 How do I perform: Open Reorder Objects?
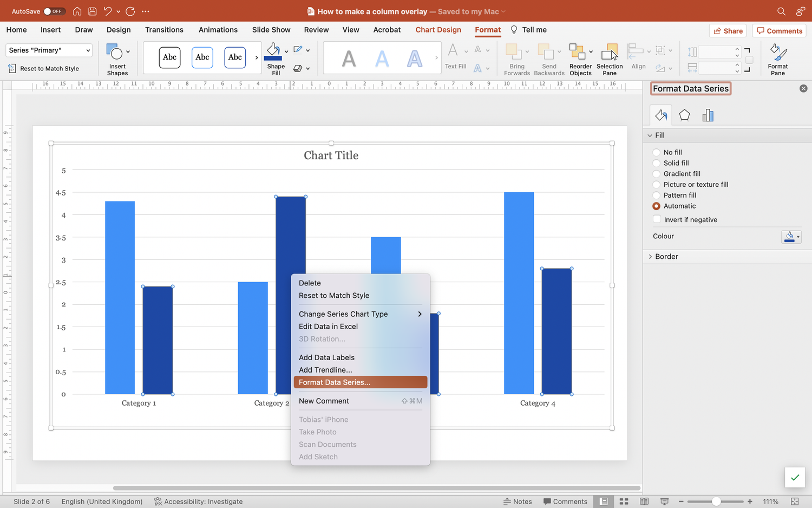(580, 59)
